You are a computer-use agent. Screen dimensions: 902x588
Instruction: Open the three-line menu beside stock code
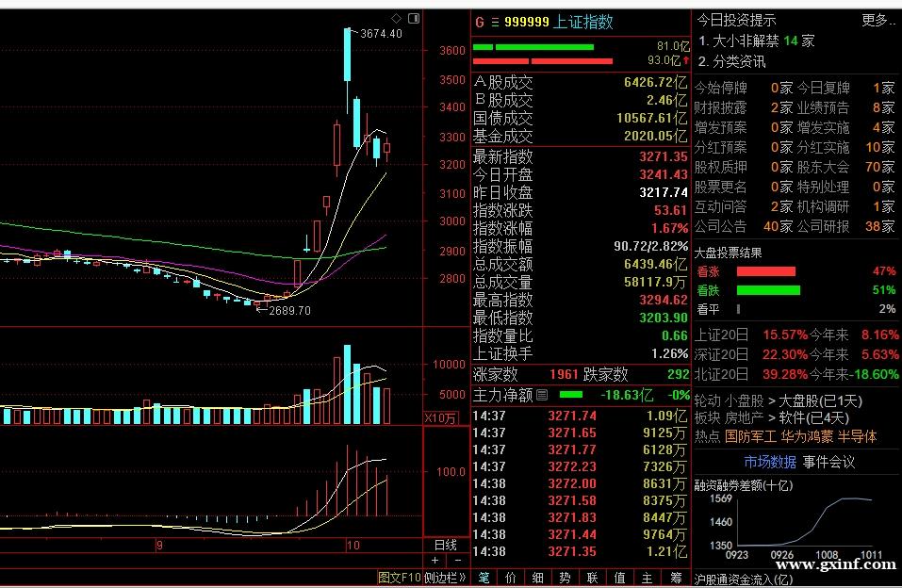click(x=494, y=22)
